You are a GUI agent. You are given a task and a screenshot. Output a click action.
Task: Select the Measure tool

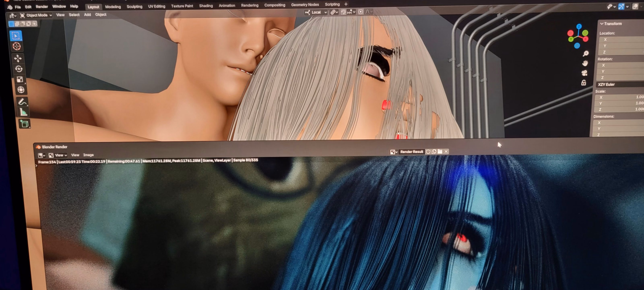(24, 113)
